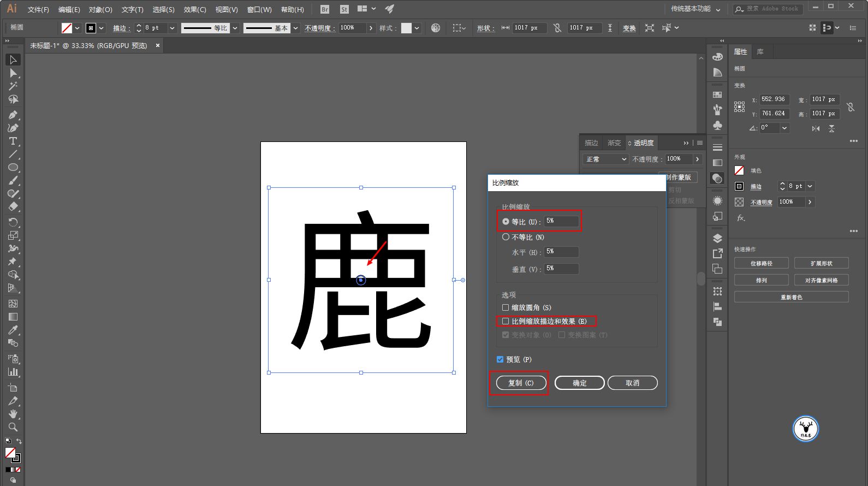
Task: Open the Color panel palette icon
Action: click(x=717, y=57)
